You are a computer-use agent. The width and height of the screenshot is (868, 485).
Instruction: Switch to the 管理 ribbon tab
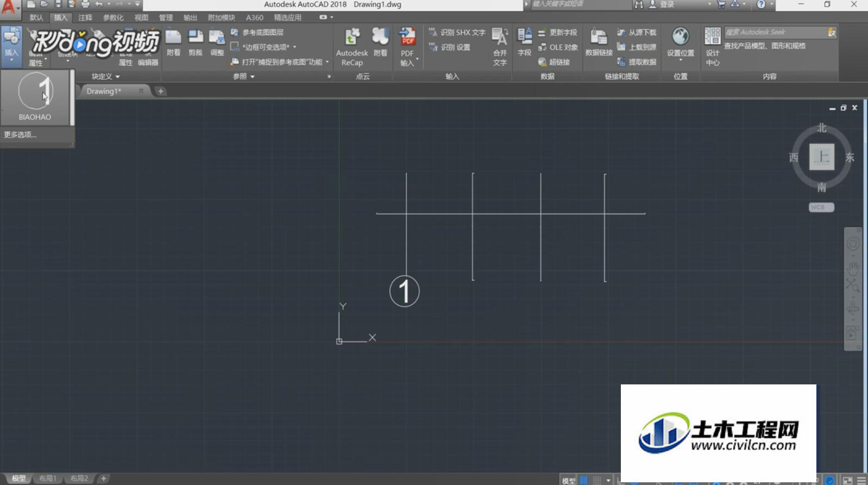pyautogui.click(x=166, y=17)
